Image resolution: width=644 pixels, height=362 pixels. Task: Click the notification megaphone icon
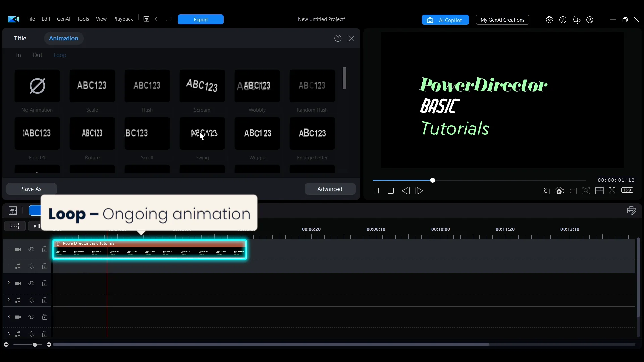tap(576, 20)
